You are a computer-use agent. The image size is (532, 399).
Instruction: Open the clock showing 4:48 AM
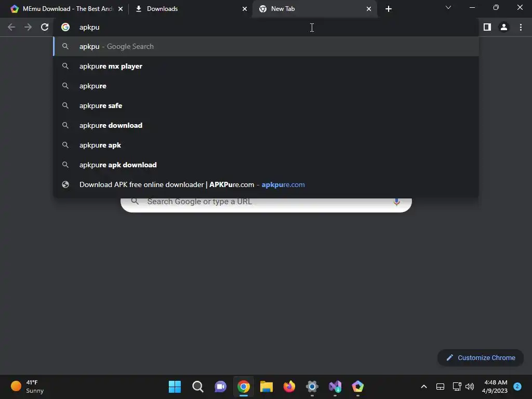click(x=495, y=387)
